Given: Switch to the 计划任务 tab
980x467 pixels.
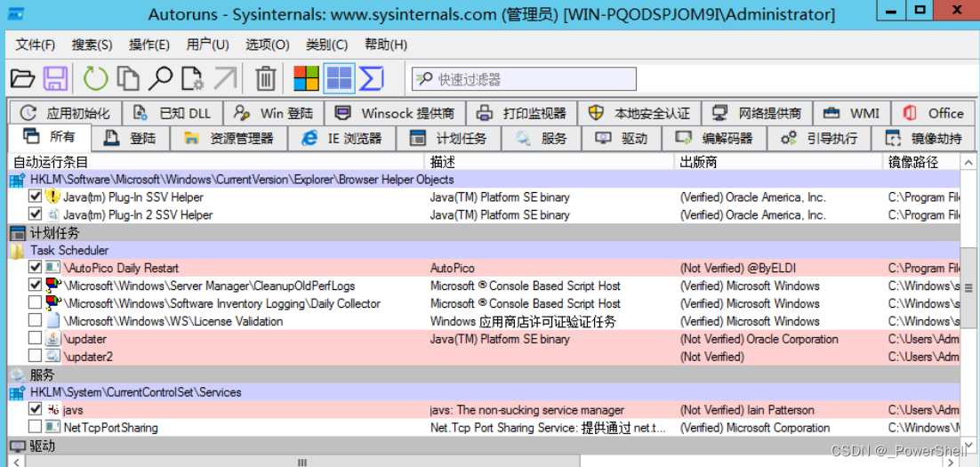Looking at the screenshot, I should pyautogui.click(x=448, y=138).
